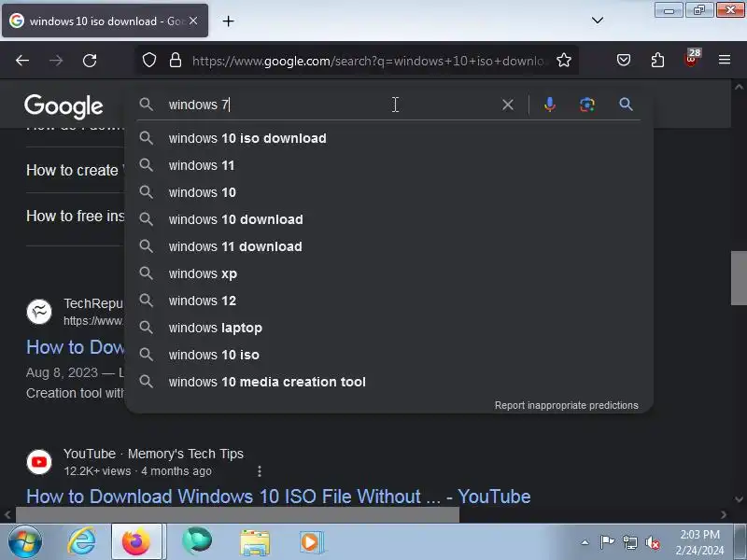Viewport: 747px width, 560px height.
Task: Choose suggestion windows 12
Action: [388, 301]
